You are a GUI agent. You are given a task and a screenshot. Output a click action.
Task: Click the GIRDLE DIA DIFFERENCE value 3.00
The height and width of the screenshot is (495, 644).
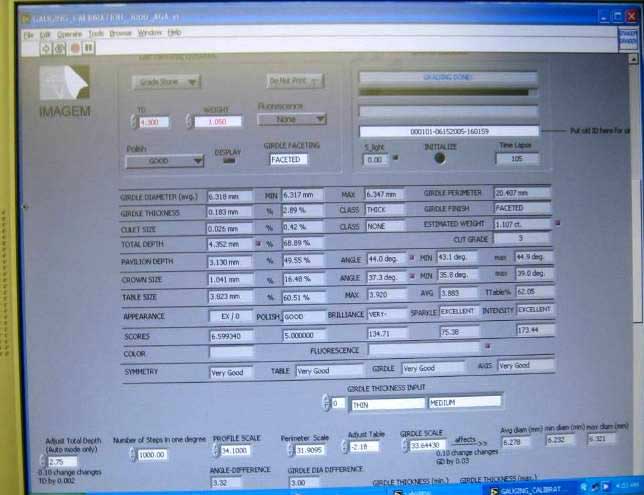click(x=304, y=482)
